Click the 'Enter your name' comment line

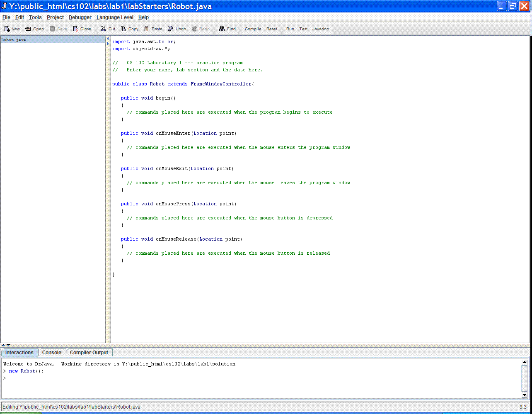pos(187,70)
